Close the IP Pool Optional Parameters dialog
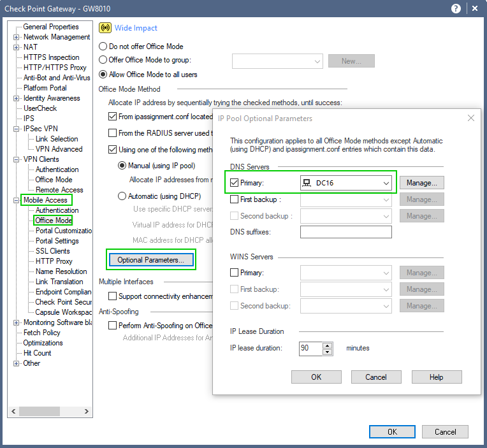 pyautogui.click(x=471, y=118)
